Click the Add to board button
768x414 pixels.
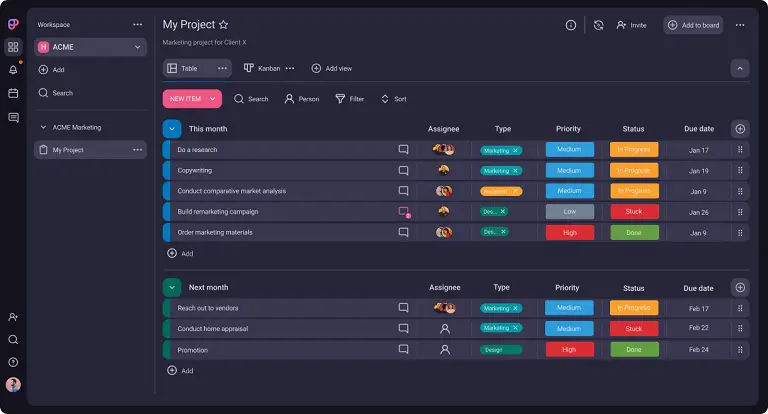pos(693,25)
